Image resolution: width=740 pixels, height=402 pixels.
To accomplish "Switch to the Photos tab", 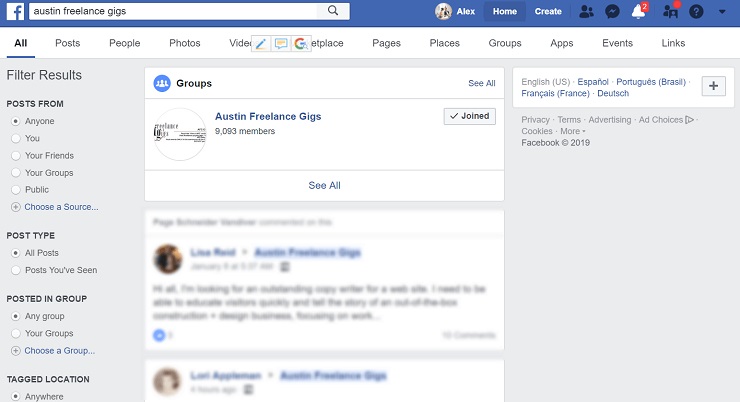I will pyautogui.click(x=185, y=43).
